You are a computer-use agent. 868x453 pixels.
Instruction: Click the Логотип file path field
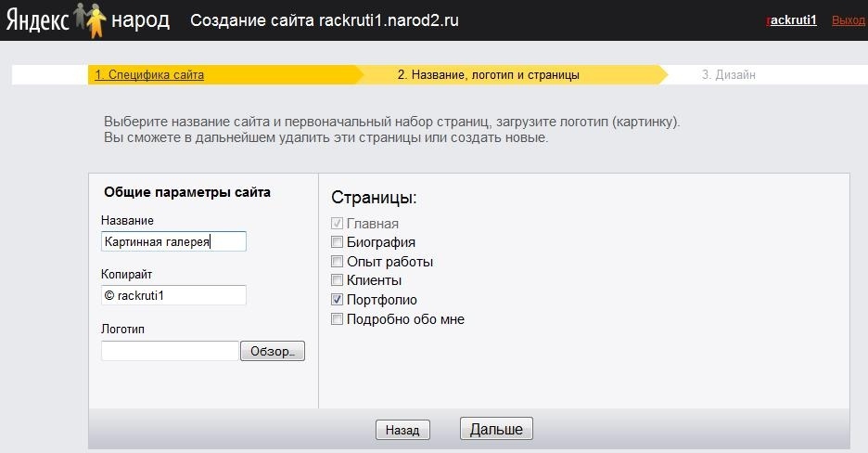click(x=170, y=351)
